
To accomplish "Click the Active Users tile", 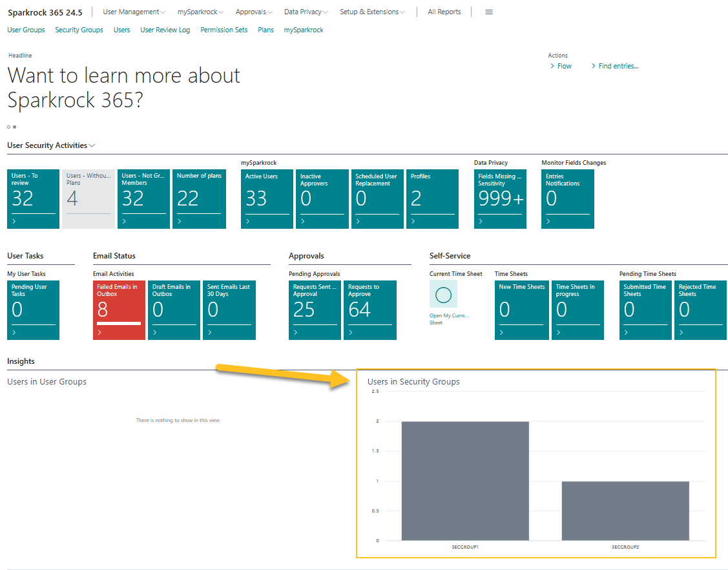I will [267, 199].
